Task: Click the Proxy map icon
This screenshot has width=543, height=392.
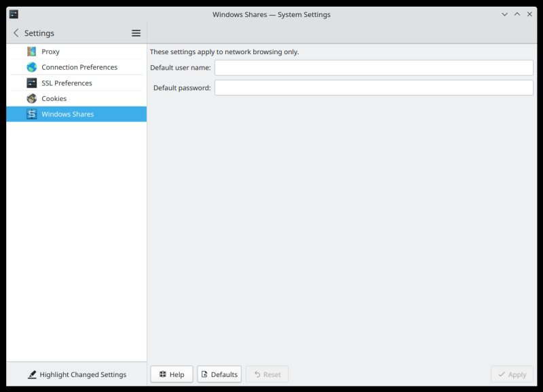Action: pos(31,52)
